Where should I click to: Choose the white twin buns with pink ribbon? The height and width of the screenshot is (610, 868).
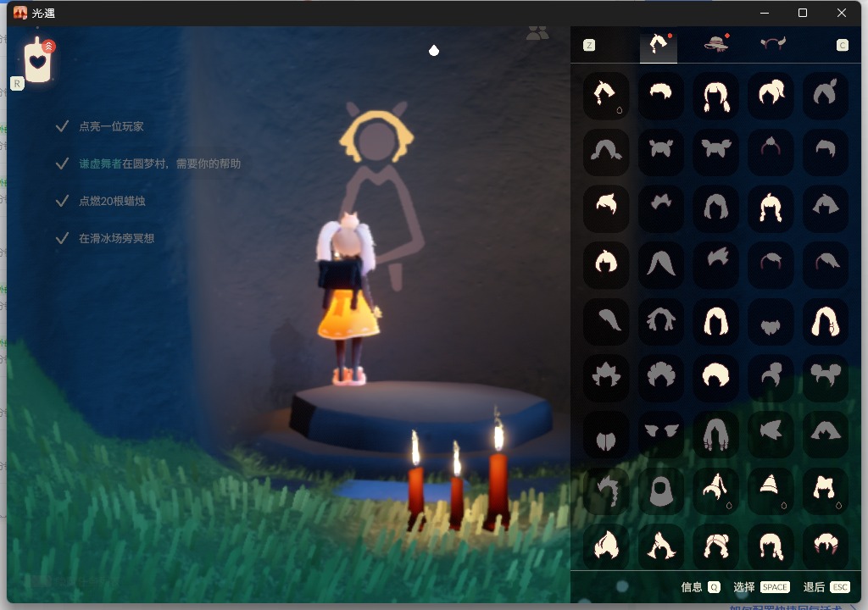[x=715, y=546]
